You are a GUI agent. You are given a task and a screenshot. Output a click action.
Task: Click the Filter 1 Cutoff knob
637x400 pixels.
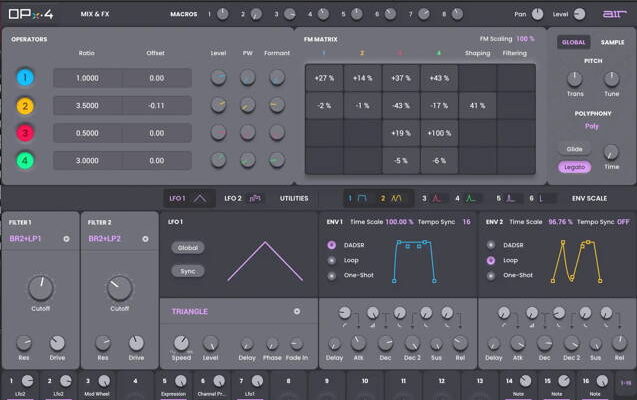coord(39,288)
